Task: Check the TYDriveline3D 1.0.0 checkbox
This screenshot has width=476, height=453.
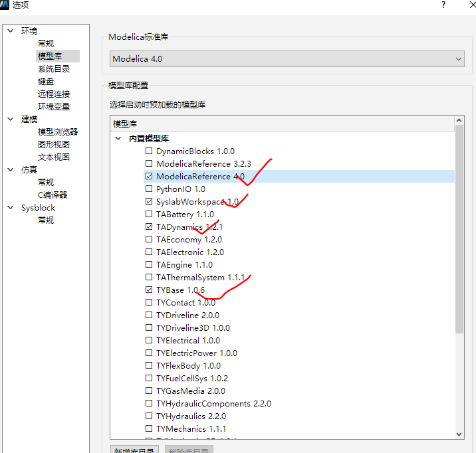Action: click(x=149, y=327)
